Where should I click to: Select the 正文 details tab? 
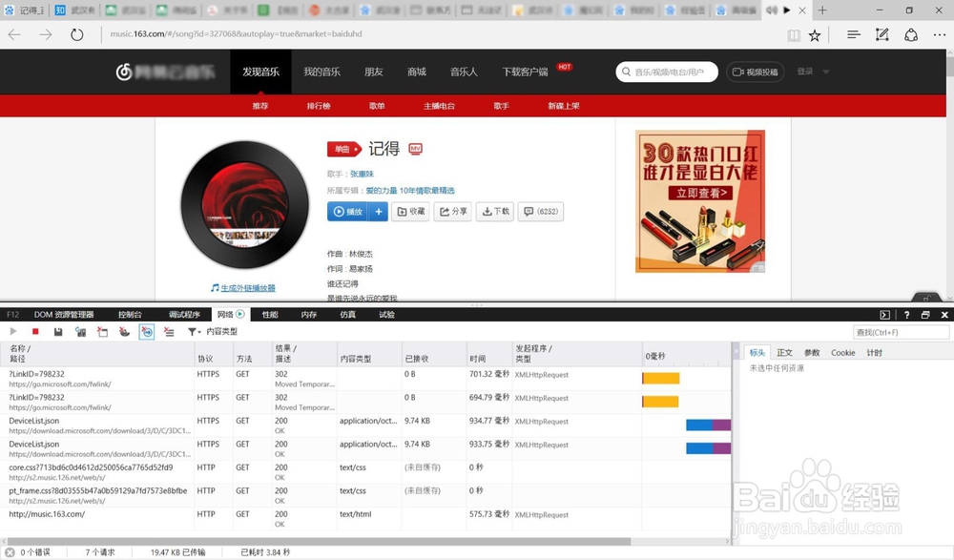click(x=785, y=352)
